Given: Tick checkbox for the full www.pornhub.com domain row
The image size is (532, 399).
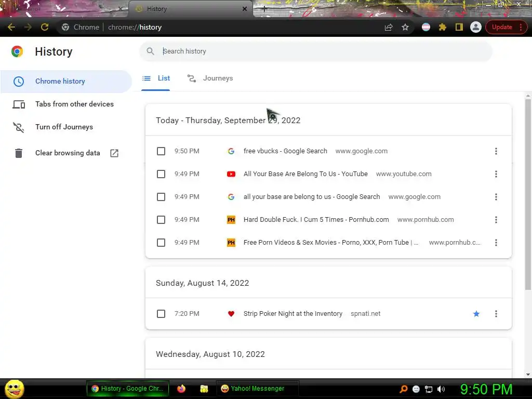Looking at the screenshot, I should (161, 220).
